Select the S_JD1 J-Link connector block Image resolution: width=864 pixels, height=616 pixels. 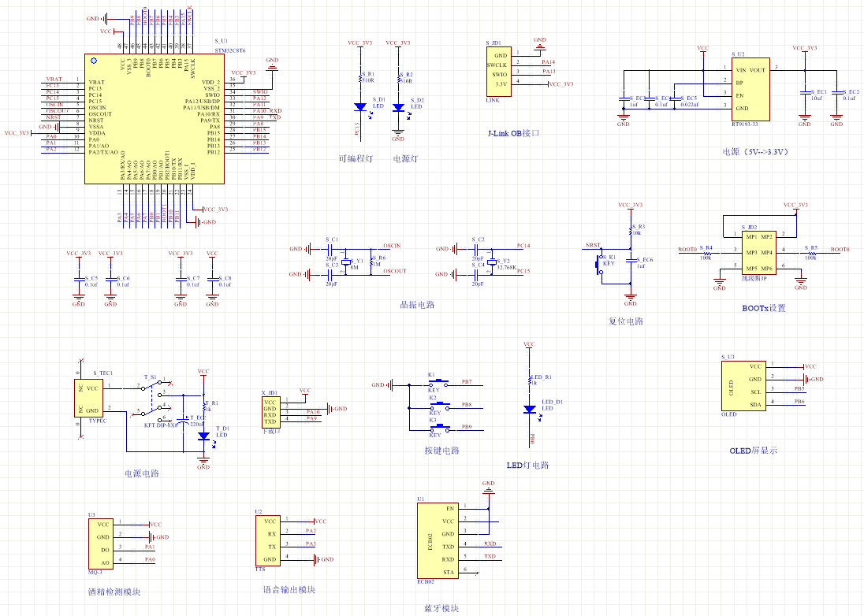pos(499,72)
